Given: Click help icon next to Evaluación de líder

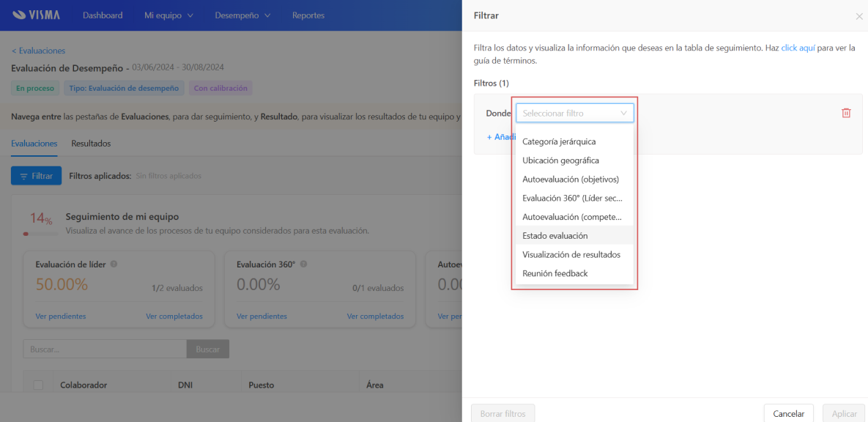Looking at the screenshot, I should pos(114,264).
